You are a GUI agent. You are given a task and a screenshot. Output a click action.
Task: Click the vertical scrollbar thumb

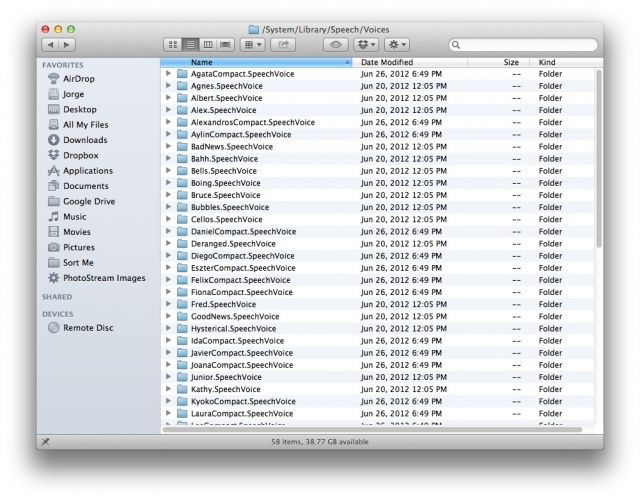click(599, 158)
